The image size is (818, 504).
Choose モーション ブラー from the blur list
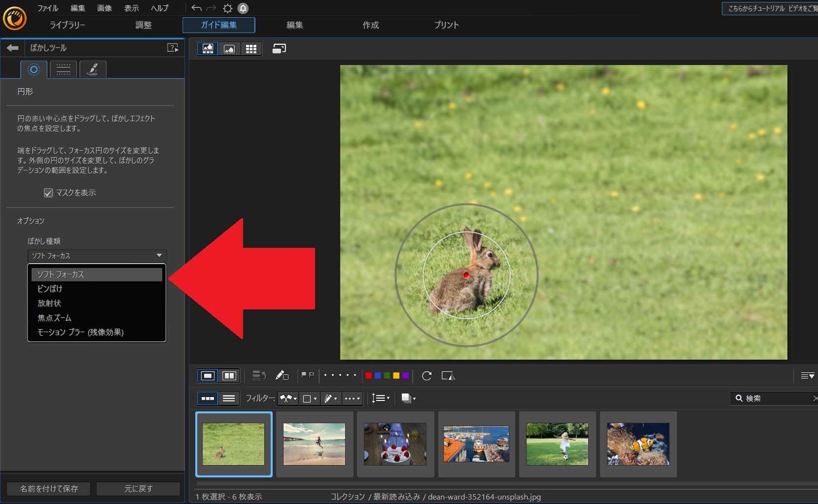click(x=80, y=332)
